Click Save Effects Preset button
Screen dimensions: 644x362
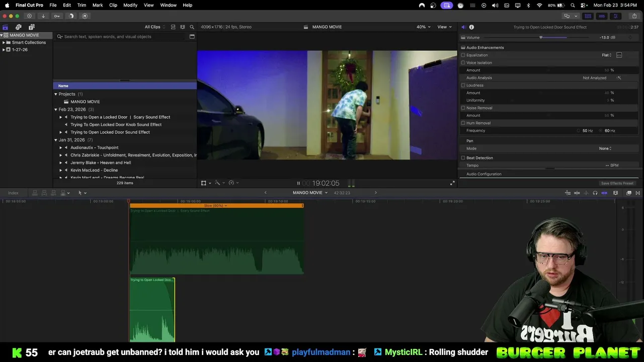[617, 184]
